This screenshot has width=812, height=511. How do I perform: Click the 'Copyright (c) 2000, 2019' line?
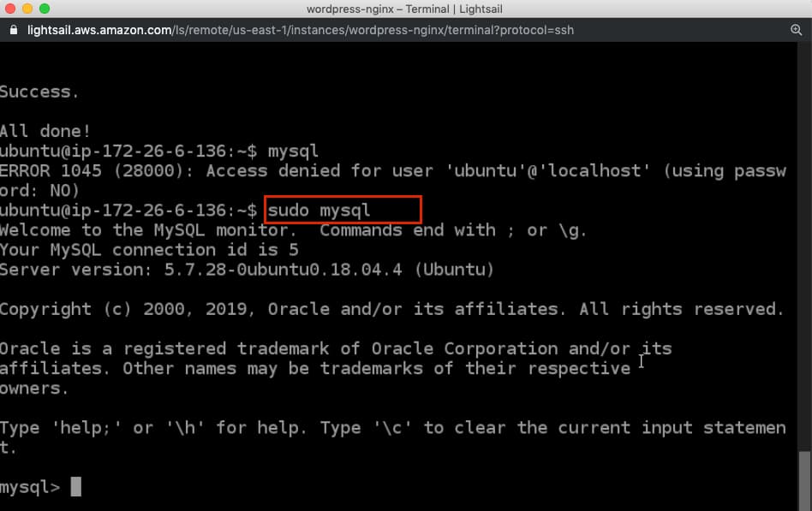point(392,309)
